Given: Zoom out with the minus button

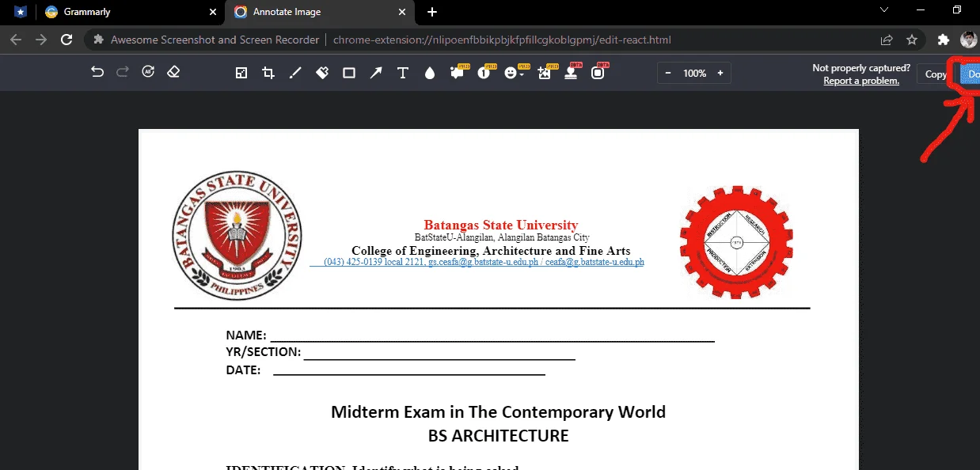Looking at the screenshot, I should point(668,73).
